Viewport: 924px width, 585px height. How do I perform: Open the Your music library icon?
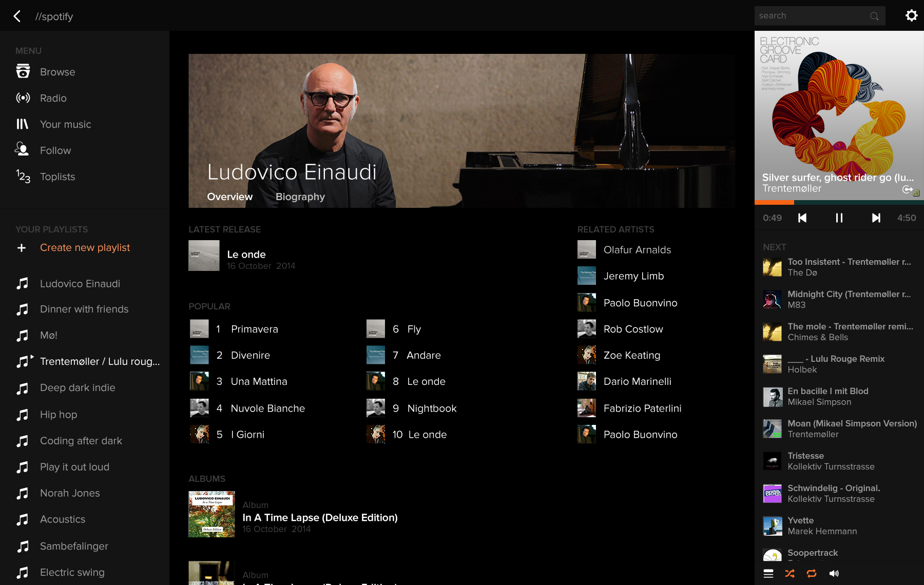[22, 124]
